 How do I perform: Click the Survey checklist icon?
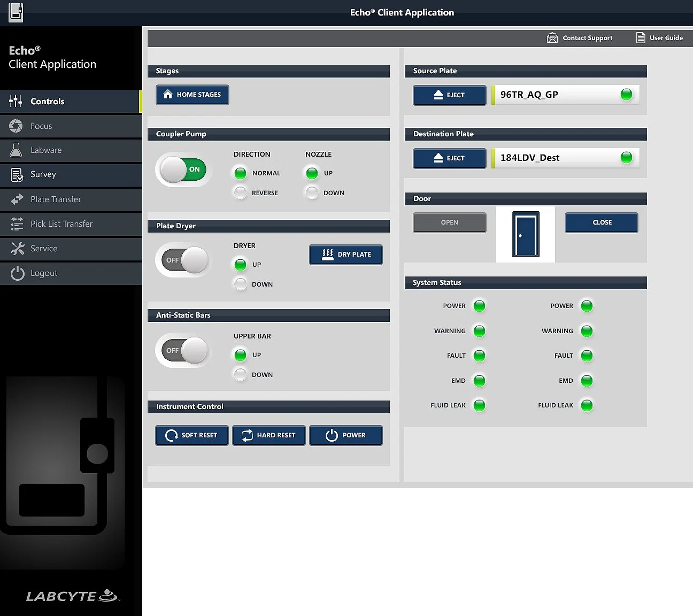[x=17, y=175]
